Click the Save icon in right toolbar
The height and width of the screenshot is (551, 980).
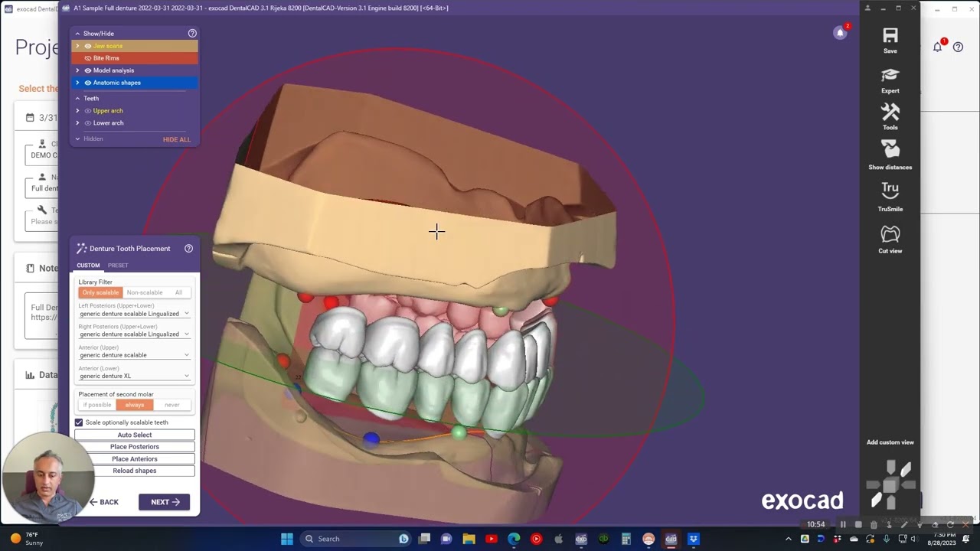coord(890,36)
